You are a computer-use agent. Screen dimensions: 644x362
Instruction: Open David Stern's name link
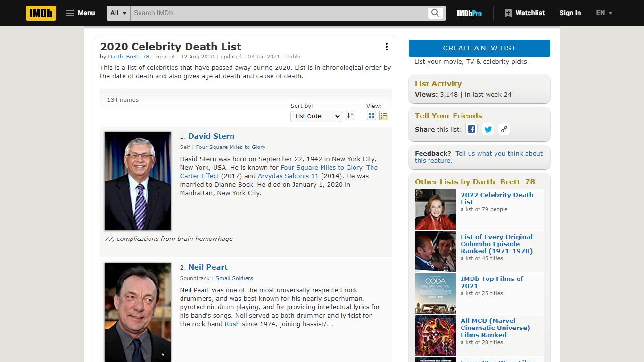point(211,136)
